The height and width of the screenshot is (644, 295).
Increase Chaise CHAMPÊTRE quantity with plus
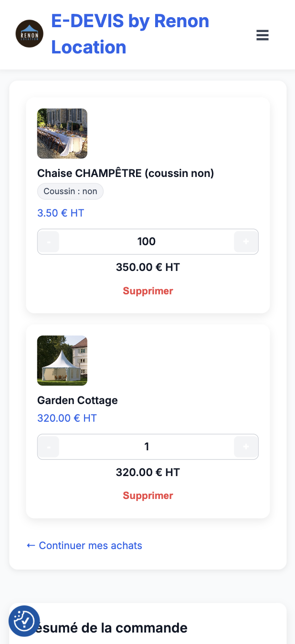(246, 242)
